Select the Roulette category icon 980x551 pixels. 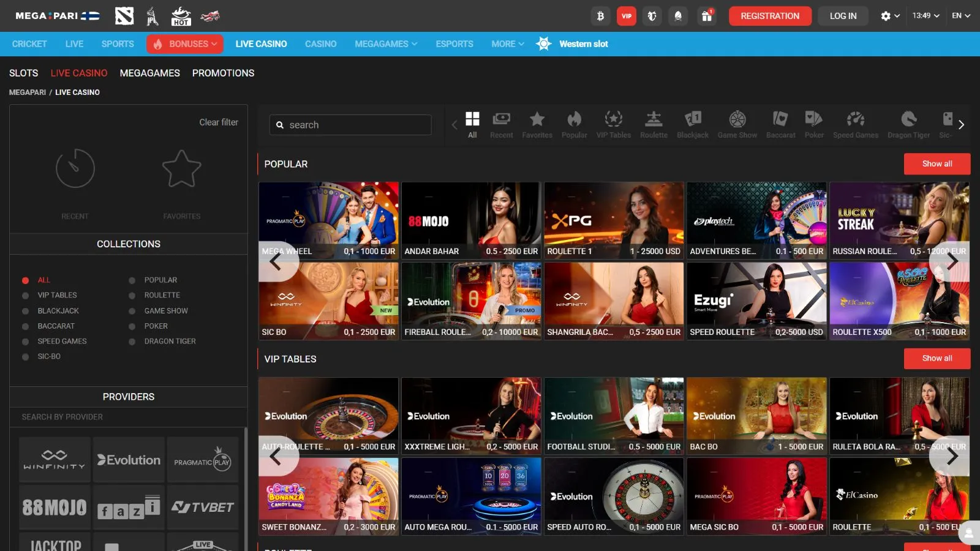(654, 124)
